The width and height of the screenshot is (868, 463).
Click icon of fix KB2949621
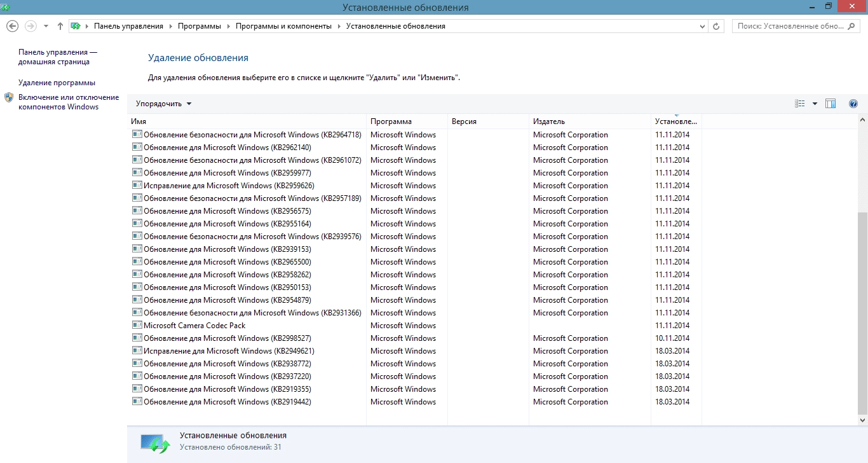click(x=137, y=350)
